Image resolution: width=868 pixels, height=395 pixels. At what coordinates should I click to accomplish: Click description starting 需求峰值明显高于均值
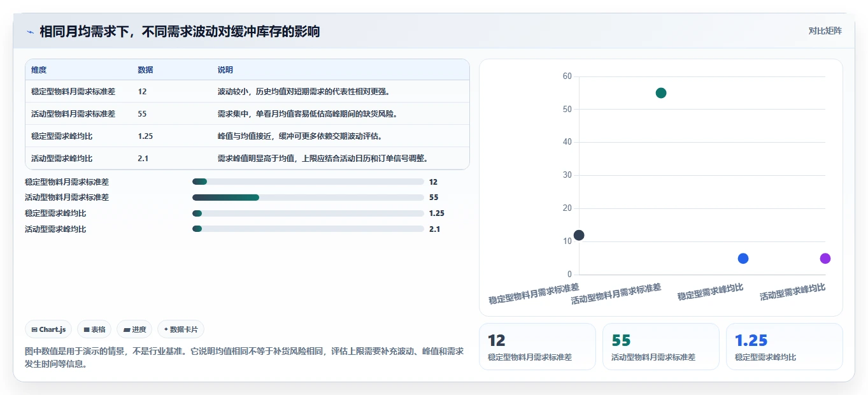coord(324,159)
